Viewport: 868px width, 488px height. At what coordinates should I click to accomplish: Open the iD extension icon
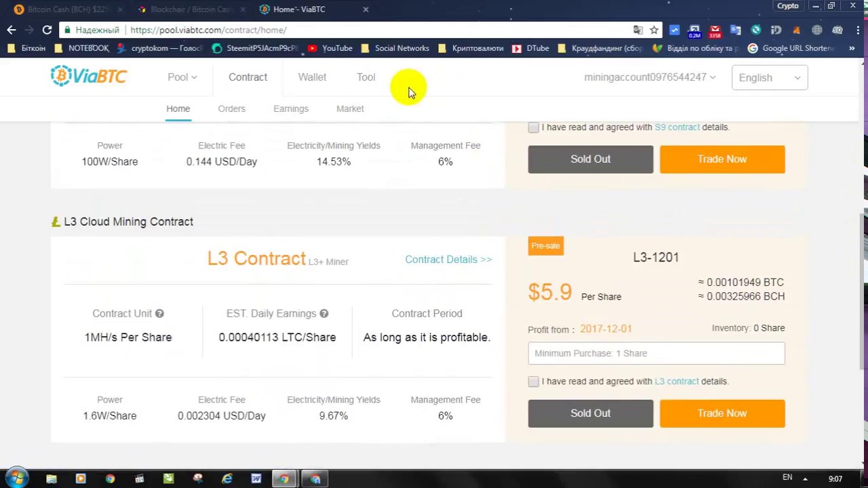[x=776, y=30]
